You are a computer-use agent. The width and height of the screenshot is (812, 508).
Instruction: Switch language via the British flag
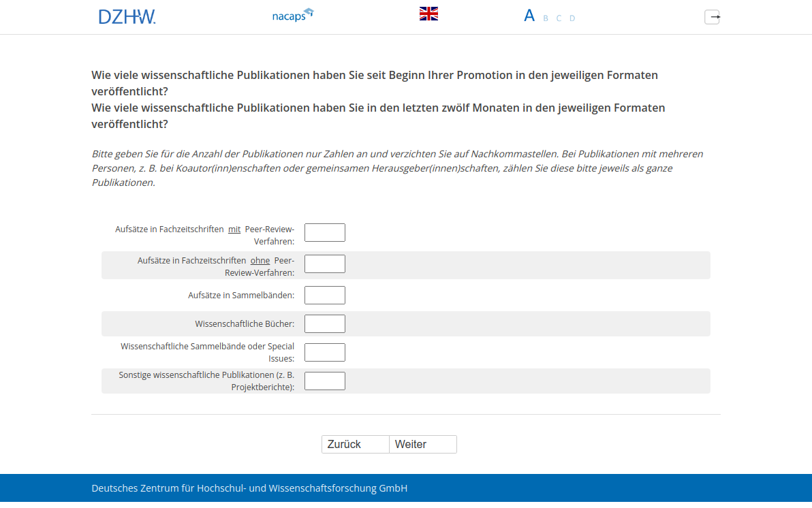pos(428,14)
